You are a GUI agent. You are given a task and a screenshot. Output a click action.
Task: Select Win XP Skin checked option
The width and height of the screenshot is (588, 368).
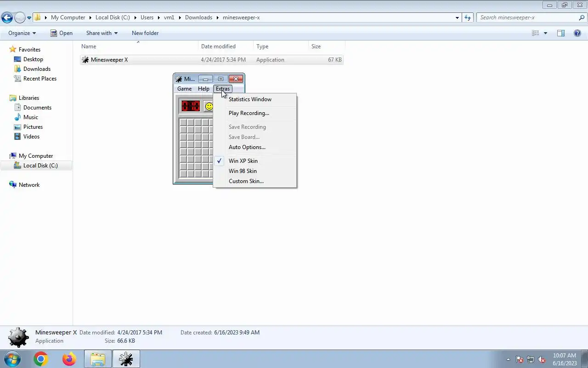(255, 161)
